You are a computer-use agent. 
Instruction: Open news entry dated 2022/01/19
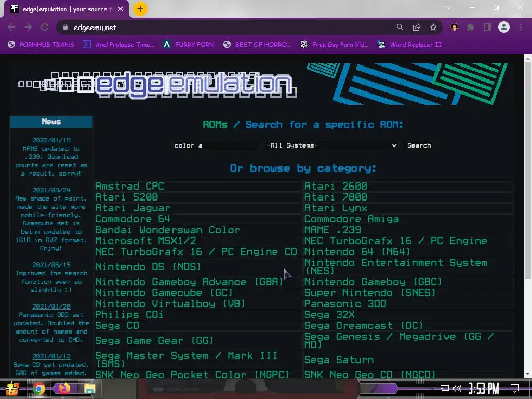click(51, 140)
